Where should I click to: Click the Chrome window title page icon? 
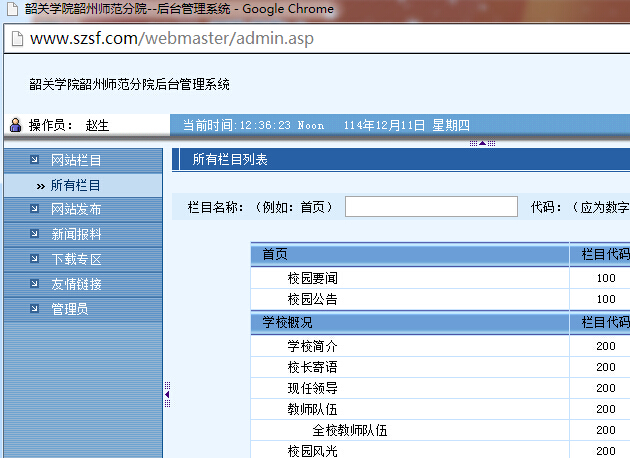tap(12, 9)
